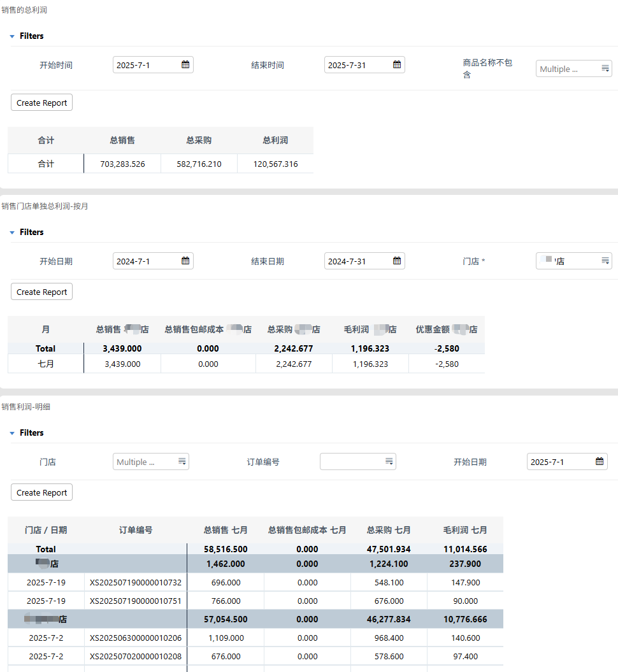Focus 销售利润-明细 开始日期 input 2025-7-1
618x672 pixels.
tap(567, 462)
